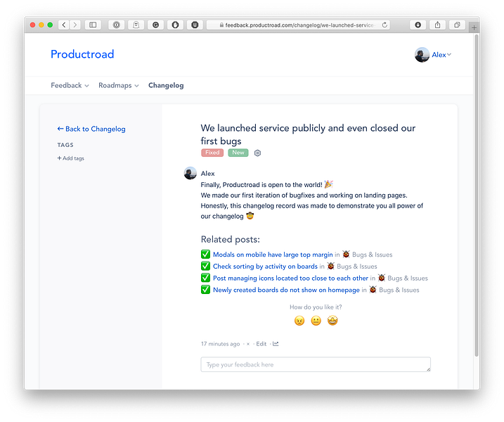Image resolution: width=504 pixels, height=422 pixels.
Task: Go forward with Safari's forward arrow
Action: 75,25
